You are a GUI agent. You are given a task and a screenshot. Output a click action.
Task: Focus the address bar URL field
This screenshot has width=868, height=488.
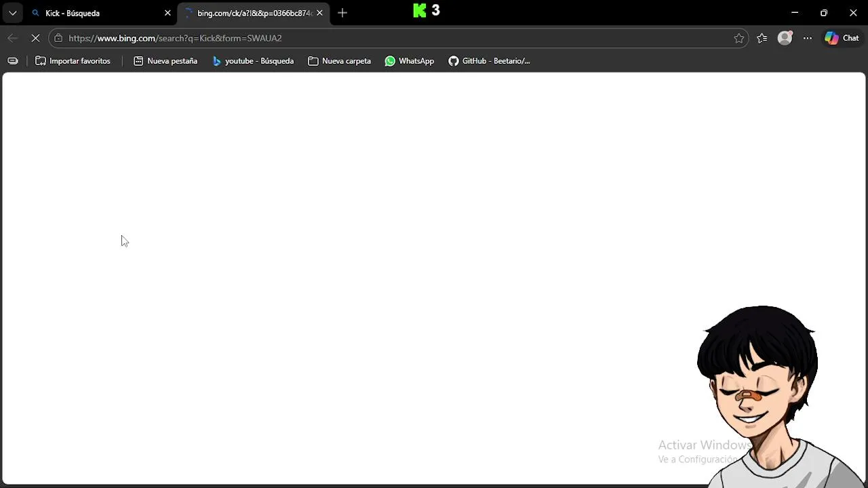[399, 38]
